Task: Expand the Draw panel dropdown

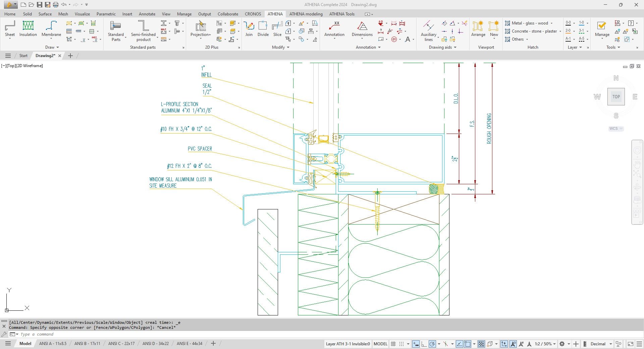Action: point(52,47)
